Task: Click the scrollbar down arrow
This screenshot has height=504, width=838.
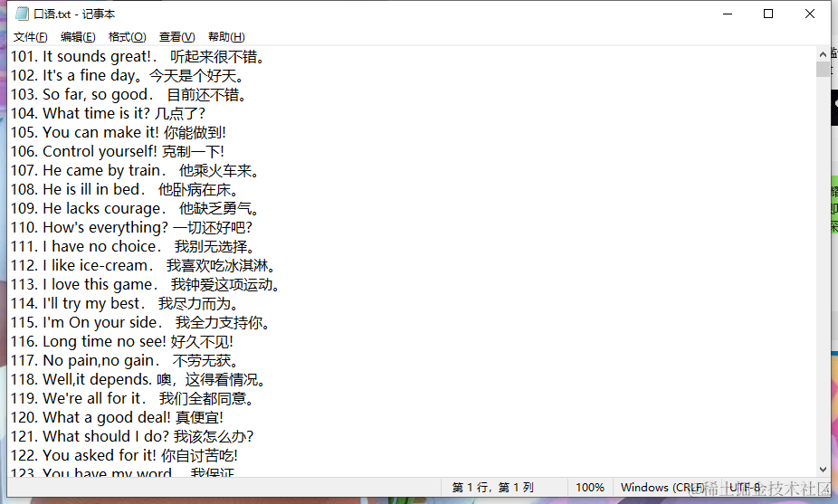Action: pyautogui.click(x=823, y=470)
